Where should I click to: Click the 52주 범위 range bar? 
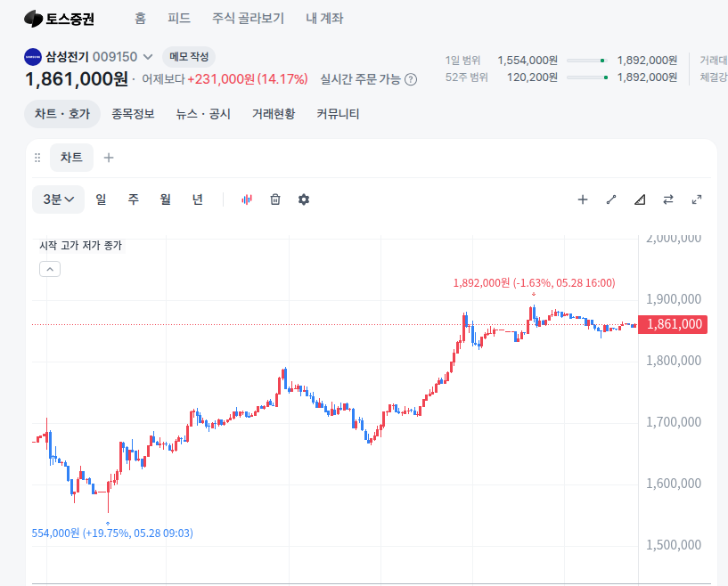click(587, 77)
